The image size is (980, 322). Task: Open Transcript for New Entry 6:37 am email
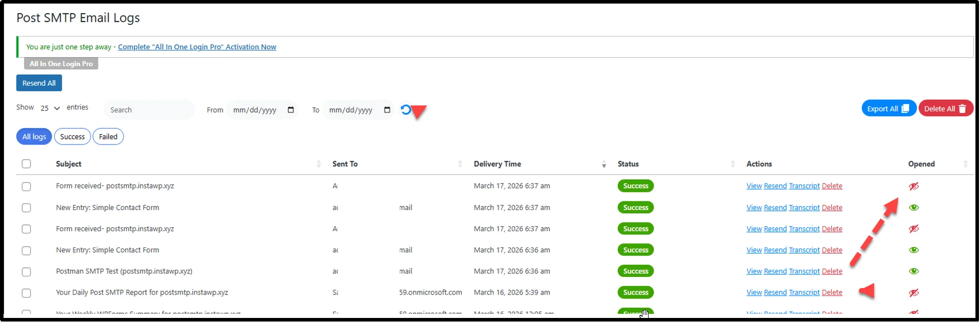click(804, 207)
